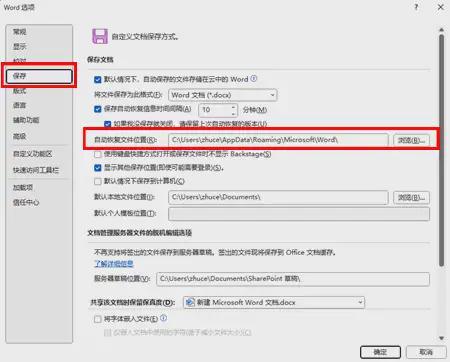Open the 高级 (Advanced) category
450x362 pixels.
20,136
